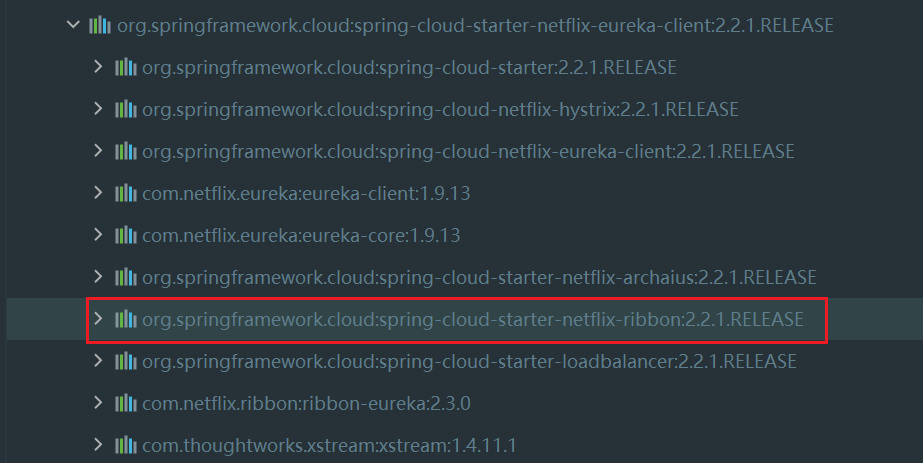Expand the spring-cloud-starter-loadbalancer node
This screenshot has width=923, height=463.
coord(97,361)
